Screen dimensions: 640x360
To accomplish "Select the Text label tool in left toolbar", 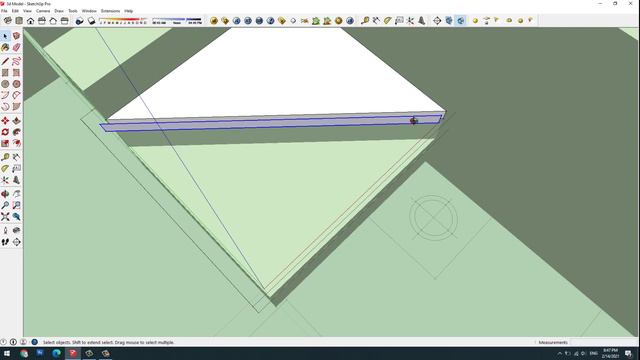I will pos(16,169).
